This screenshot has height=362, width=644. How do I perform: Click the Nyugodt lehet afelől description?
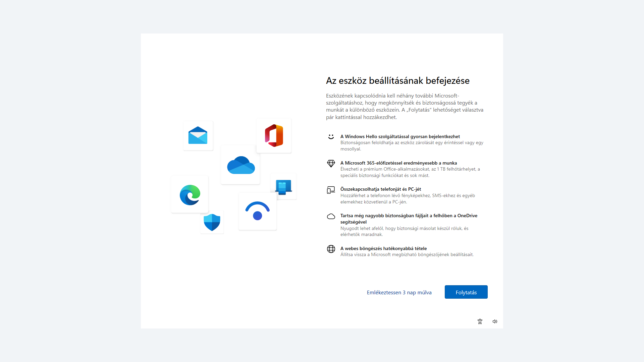(405, 231)
